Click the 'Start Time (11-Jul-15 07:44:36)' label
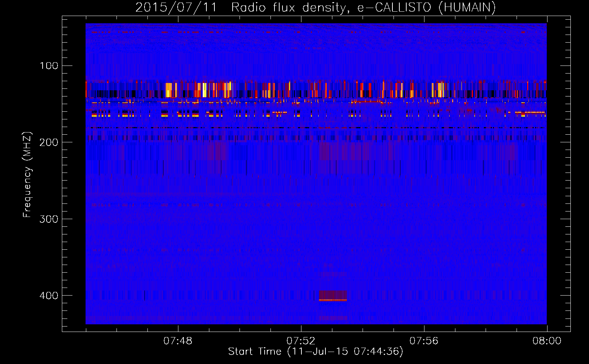 [316, 352]
